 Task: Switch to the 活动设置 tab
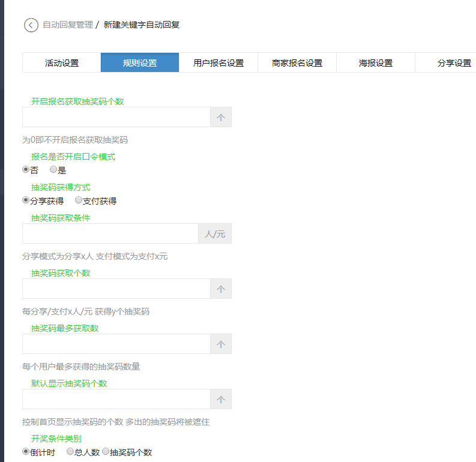61,63
